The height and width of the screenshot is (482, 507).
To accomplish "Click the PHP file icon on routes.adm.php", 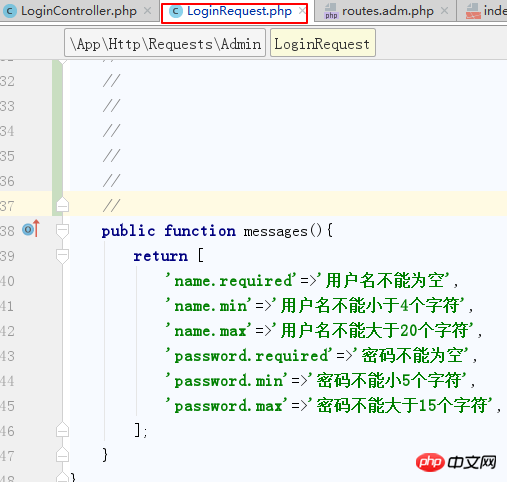I will tap(331, 11).
